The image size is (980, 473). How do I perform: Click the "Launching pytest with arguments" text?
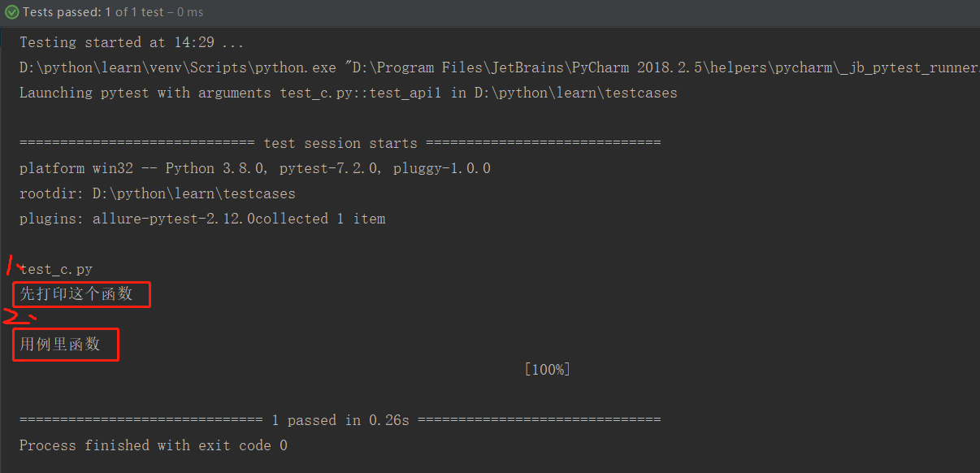tap(145, 93)
